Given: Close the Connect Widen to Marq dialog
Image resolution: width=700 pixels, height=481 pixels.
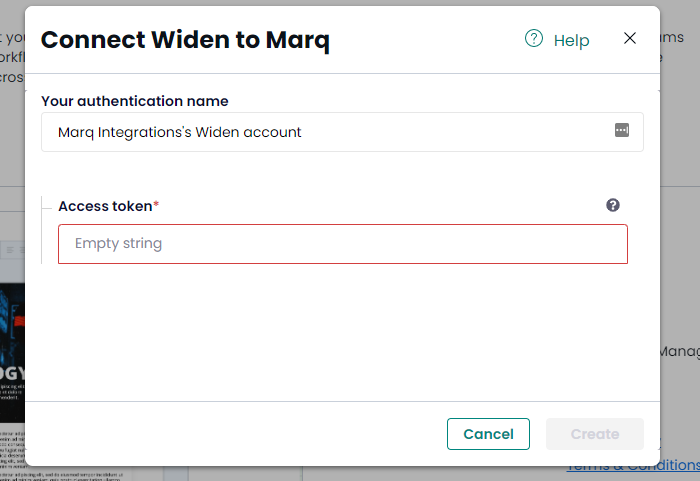Looking at the screenshot, I should [x=629, y=38].
